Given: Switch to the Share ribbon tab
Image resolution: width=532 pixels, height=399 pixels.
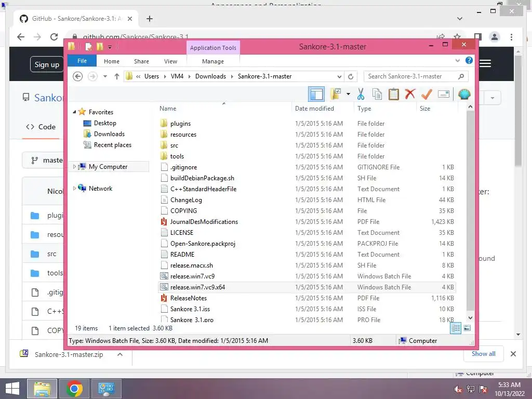Looking at the screenshot, I should pos(141,61).
